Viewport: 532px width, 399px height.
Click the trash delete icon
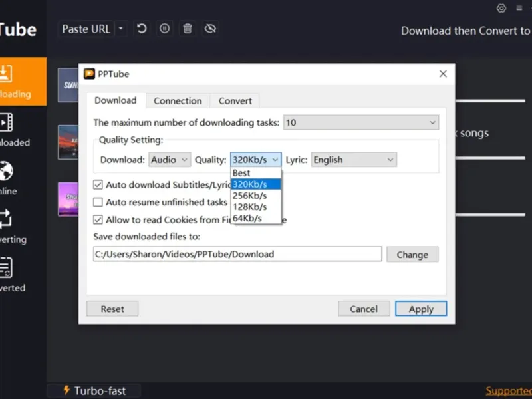click(188, 29)
